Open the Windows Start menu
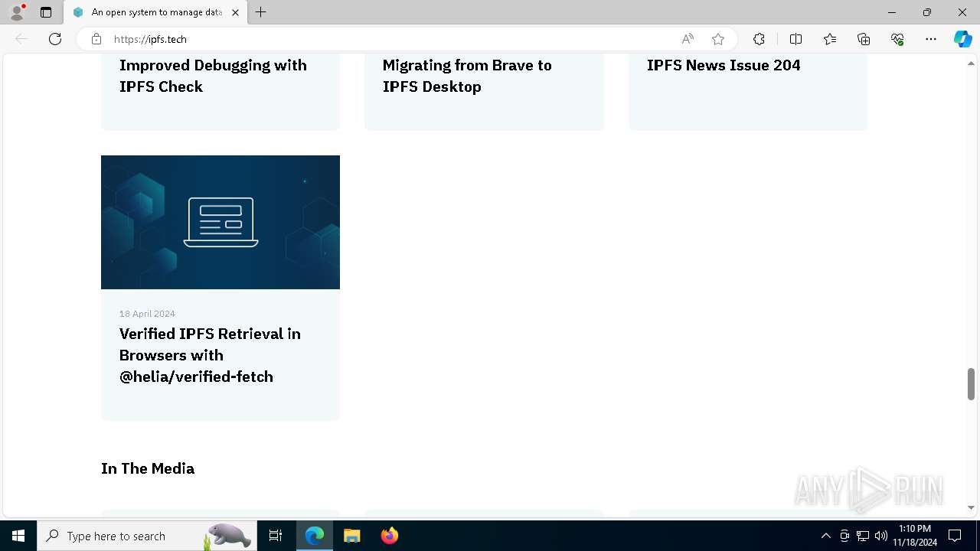Image resolution: width=980 pixels, height=551 pixels. click(x=18, y=536)
